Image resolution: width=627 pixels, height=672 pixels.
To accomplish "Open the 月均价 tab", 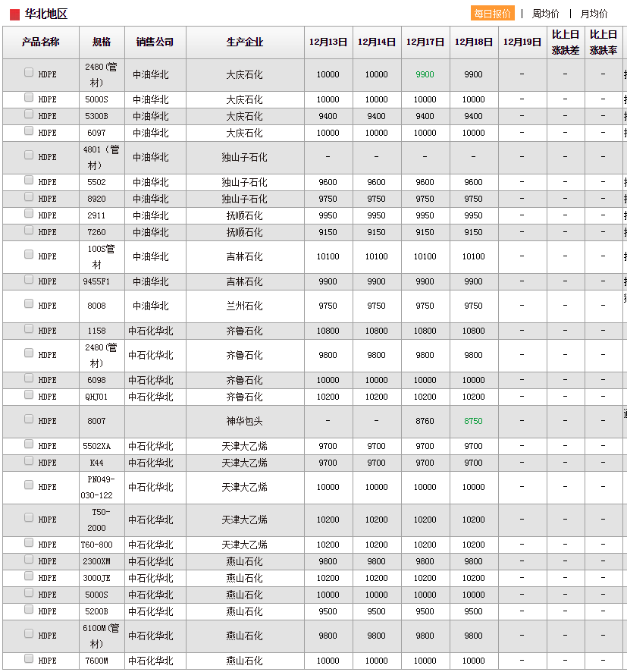I will 594,14.
